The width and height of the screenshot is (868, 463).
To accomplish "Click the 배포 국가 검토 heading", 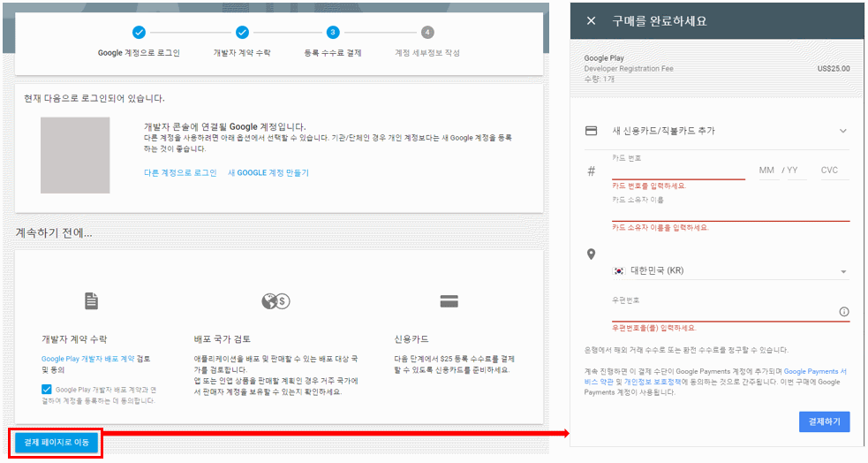I will [222, 339].
